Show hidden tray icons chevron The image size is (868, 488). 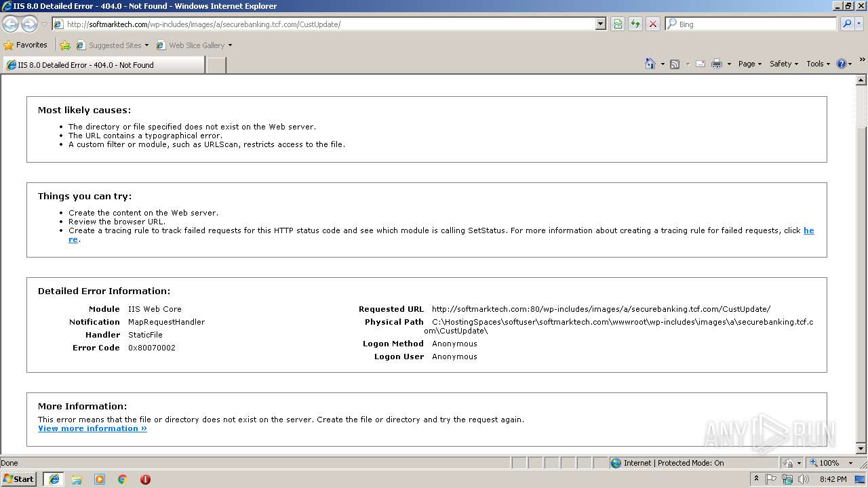[757, 479]
